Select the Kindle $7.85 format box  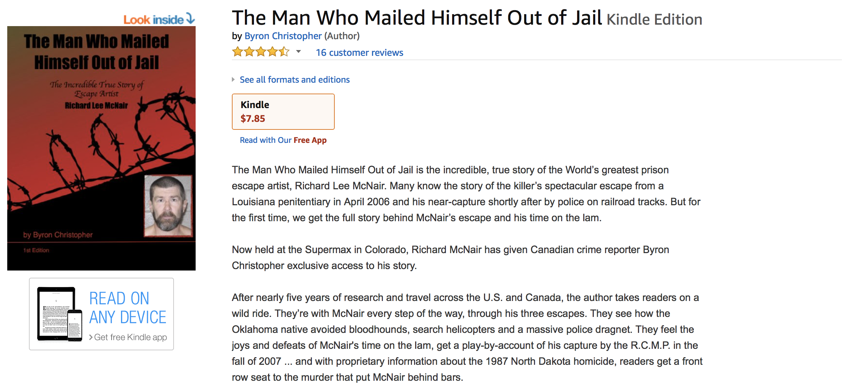283,112
